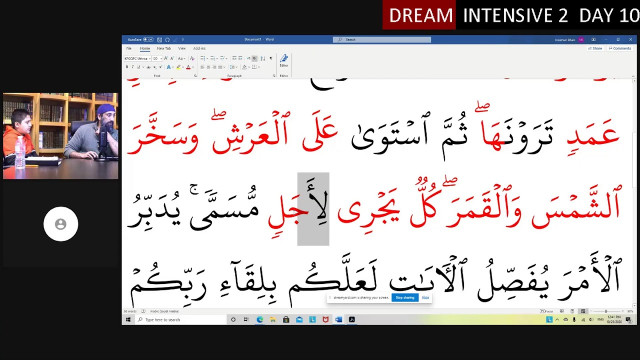Apply red font color

tap(188, 67)
